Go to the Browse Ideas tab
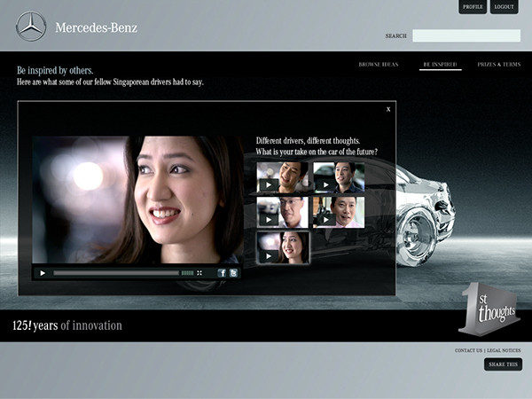The height and width of the screenshot is (399, 532). [x=379, y=65]
